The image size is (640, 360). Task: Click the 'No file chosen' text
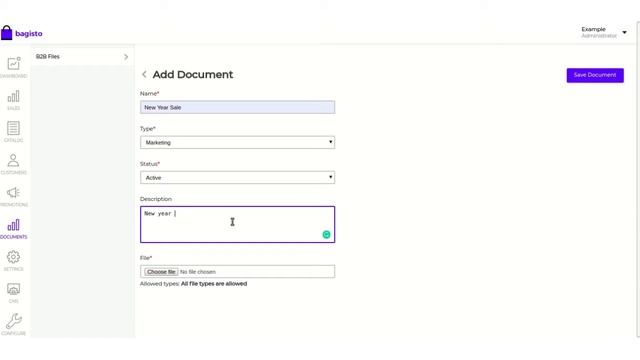click(x=198, y=272)
